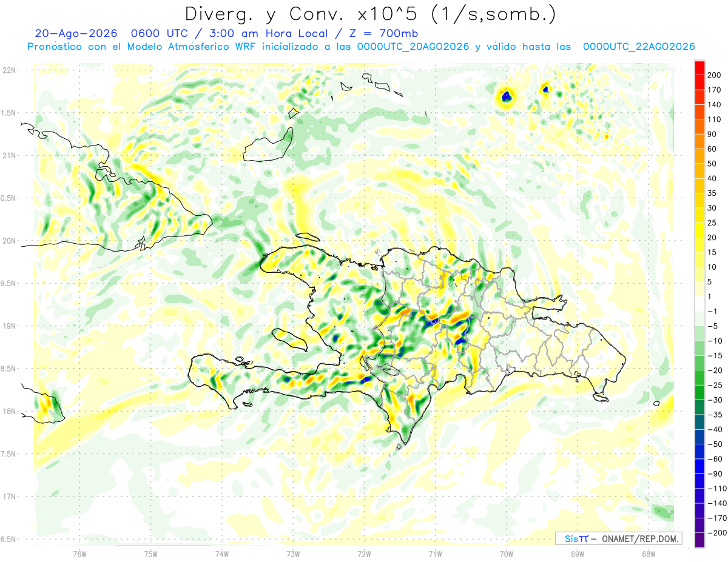728x562 pixels.
Task: Click the color scale value '-40'
Action: point(716,430)
